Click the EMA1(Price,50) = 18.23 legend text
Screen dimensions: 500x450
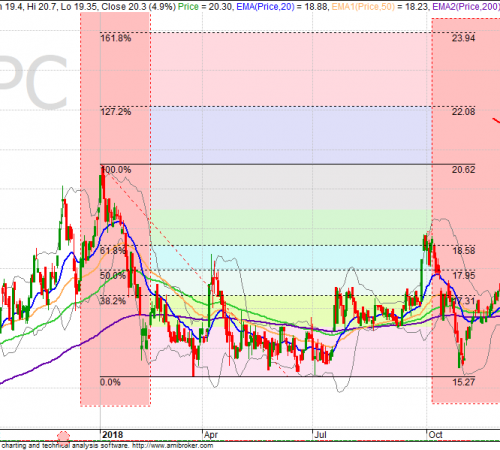(x=380, y=7)
